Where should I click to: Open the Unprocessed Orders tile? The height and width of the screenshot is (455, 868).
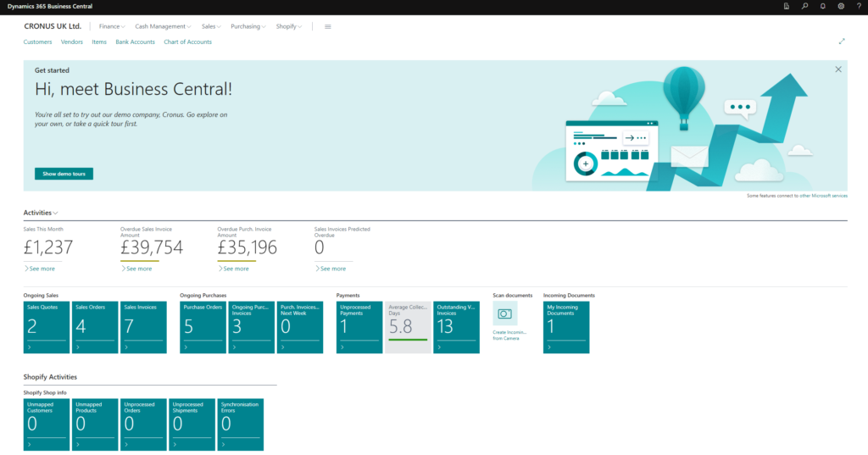pyautogui.click(x=143, y=424)
